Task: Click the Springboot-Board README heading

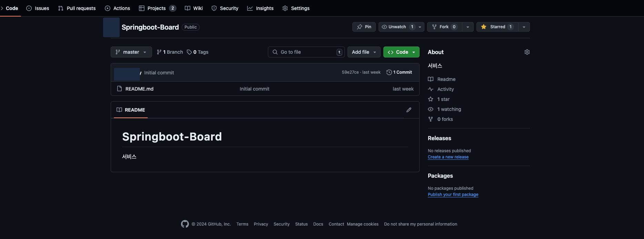Action: pyautogui.click(x=172, y=137)
